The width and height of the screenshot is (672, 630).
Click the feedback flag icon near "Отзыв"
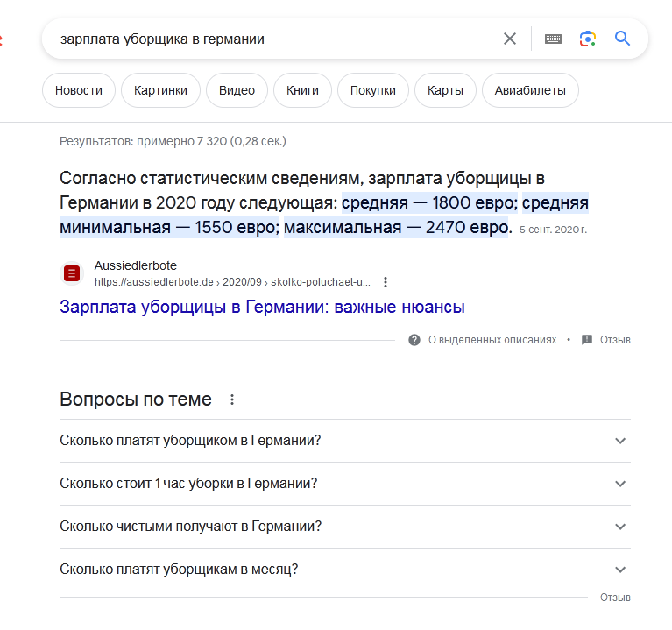[587, 340]
